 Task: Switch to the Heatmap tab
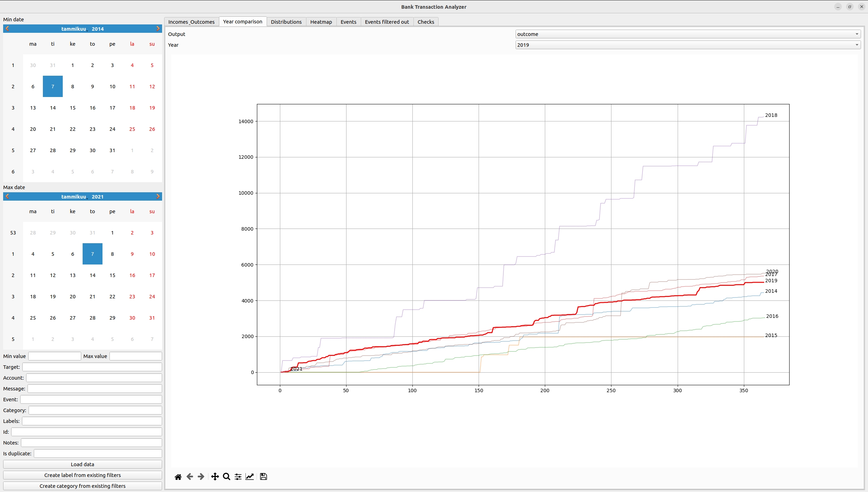321,22
